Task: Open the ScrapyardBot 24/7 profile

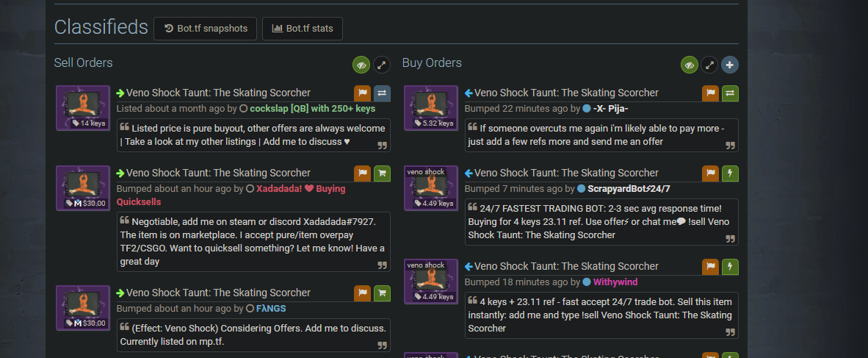Action: tap(629, 189)
